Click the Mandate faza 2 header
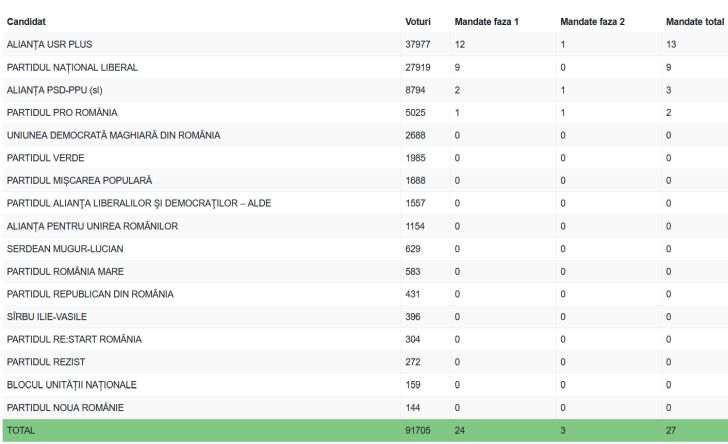This screenshot has height=444, width=728. click(592, 22)
